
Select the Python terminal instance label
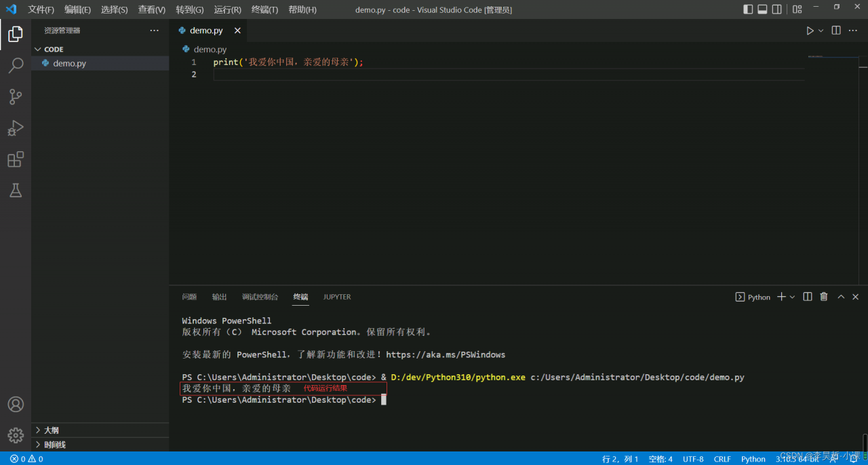[x=753, y=297]
